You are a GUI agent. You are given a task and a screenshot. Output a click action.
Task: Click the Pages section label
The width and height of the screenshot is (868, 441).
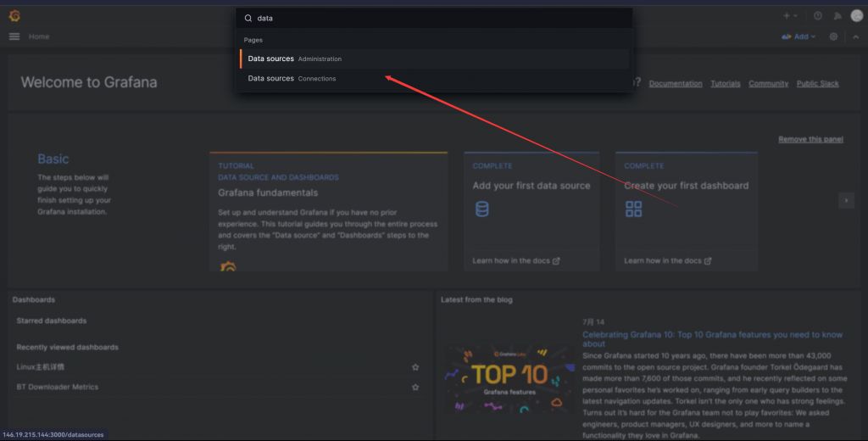point(253,40)
